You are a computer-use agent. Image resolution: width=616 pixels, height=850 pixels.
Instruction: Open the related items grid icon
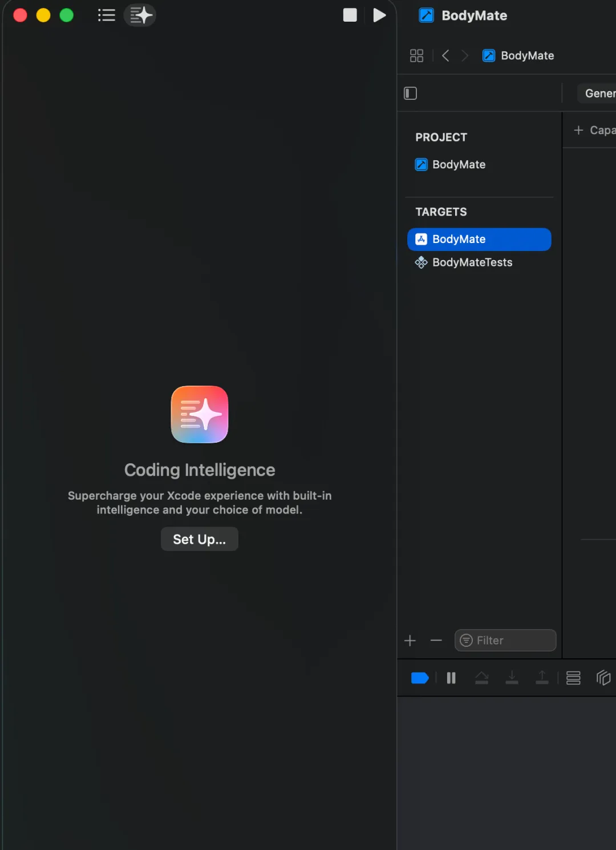(416, 55)
